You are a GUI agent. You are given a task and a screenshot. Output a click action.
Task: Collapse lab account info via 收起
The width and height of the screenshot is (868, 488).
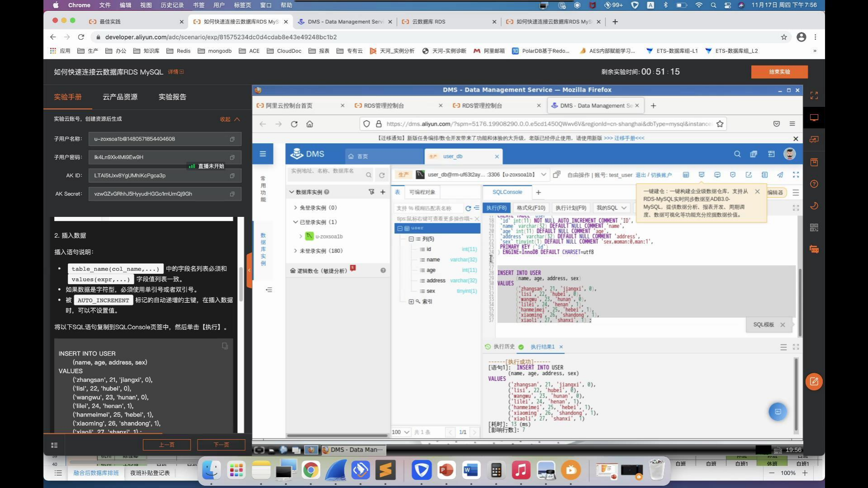point(230,119)
